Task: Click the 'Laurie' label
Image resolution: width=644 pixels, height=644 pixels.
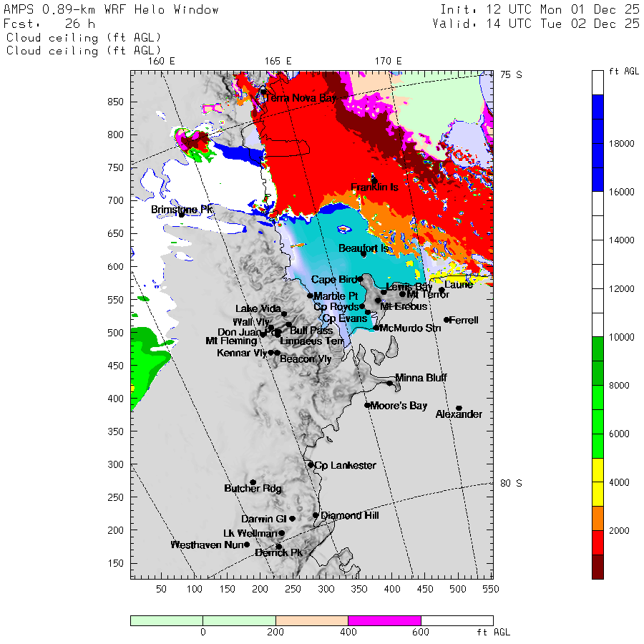Action: click(459, 285)
